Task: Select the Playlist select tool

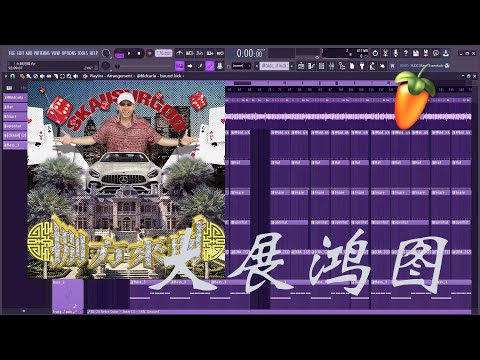Action: (x=62, y=76)
